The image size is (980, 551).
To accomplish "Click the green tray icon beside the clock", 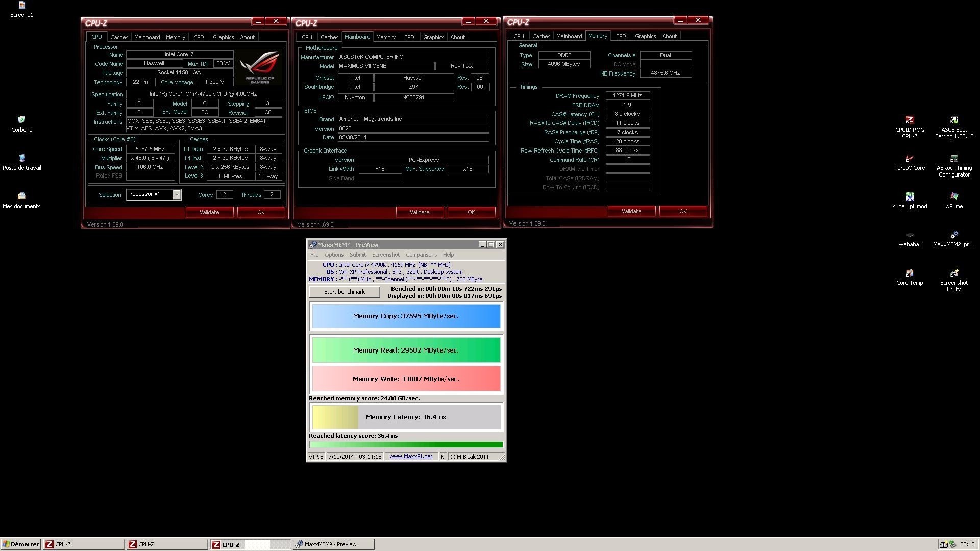I will point(953,544).
